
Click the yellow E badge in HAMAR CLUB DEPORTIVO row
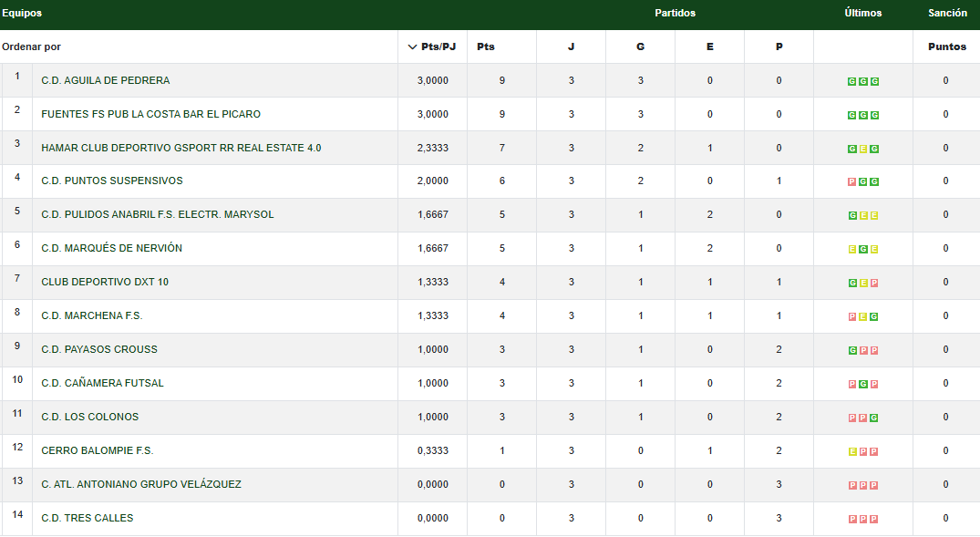pos(863,149)
